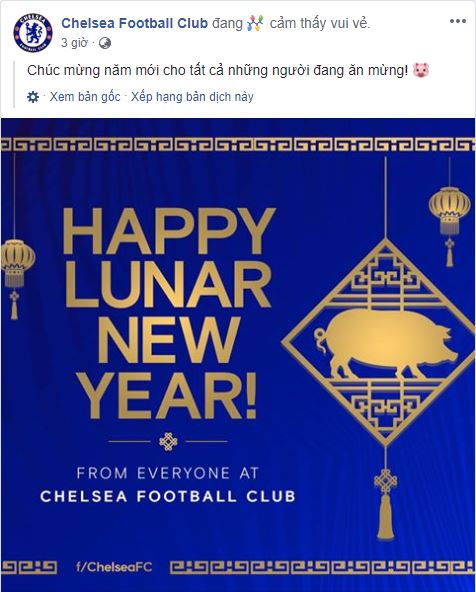This screenshot has width=476, height=592.
Task: Click the f/ChelseaFC text in image
Action: coord(114,567)
